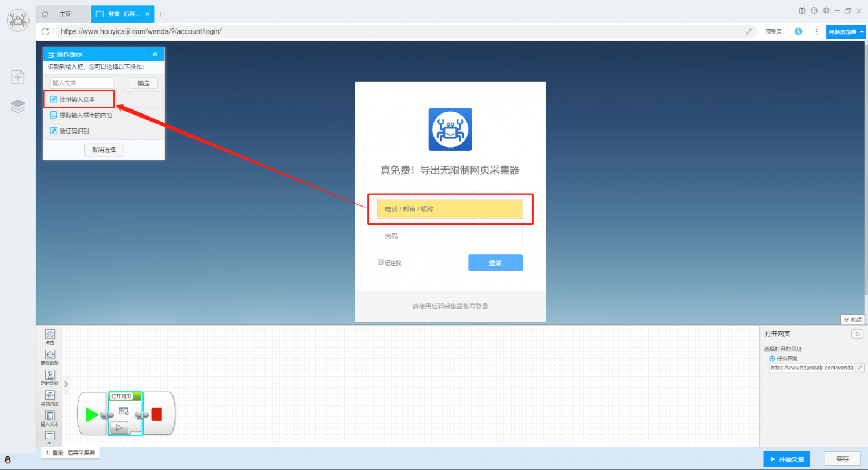Open the 1. 登录 - 后羿采集器 bottom tab

(x=71, y=453)
